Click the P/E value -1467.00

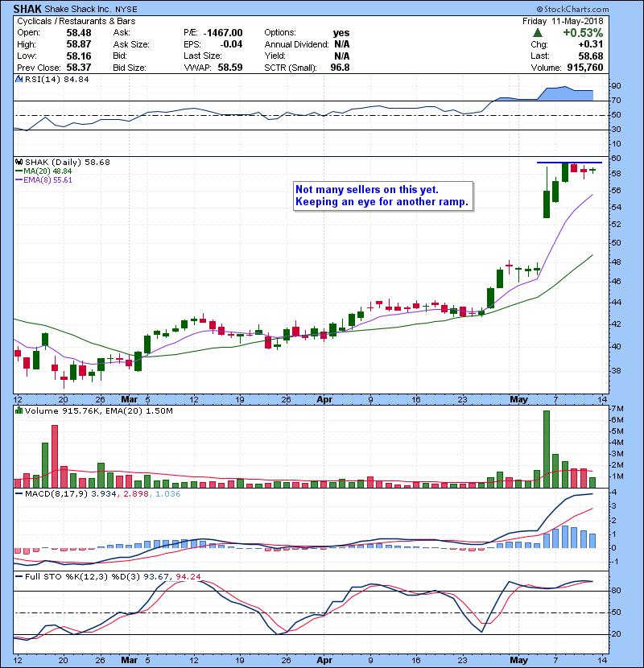point(223,33)
